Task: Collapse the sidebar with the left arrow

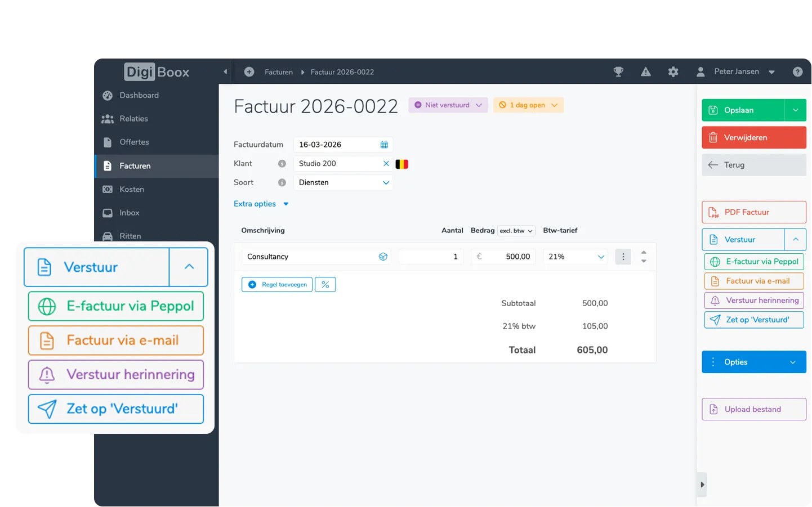Action: [225, 72]
